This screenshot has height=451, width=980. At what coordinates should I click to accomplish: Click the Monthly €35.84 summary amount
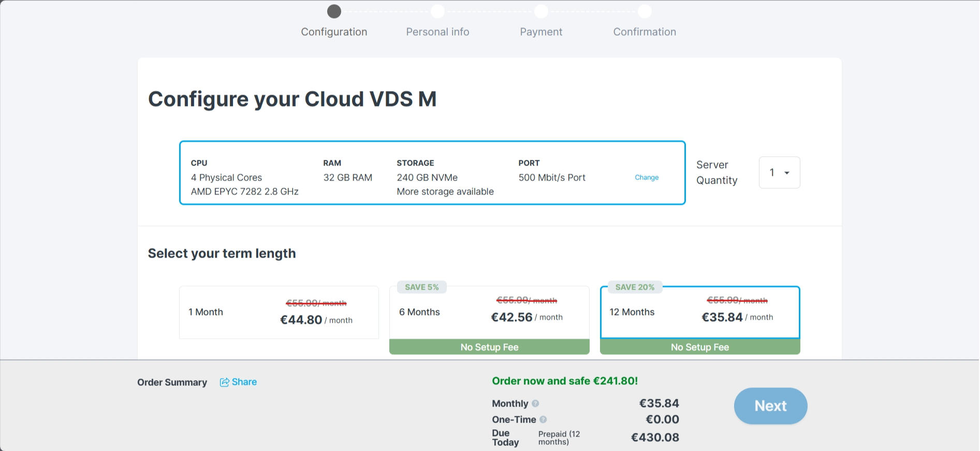pyautogui.click(x=659, y=403)
